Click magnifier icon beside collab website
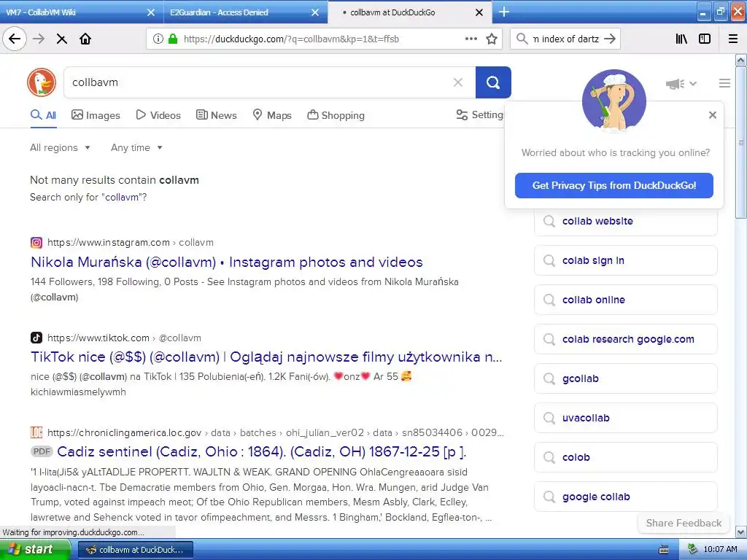This screenshot has width=747, height=560. pos(549,221)
